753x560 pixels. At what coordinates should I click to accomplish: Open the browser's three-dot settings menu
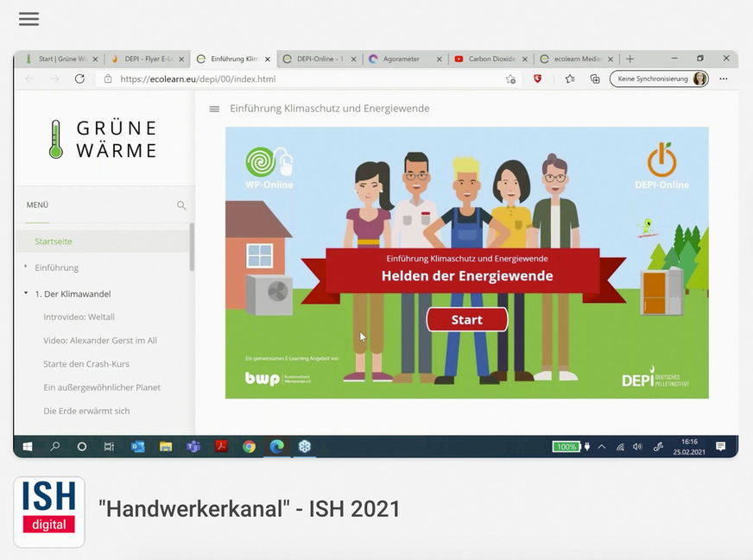[x=724, y=79]
